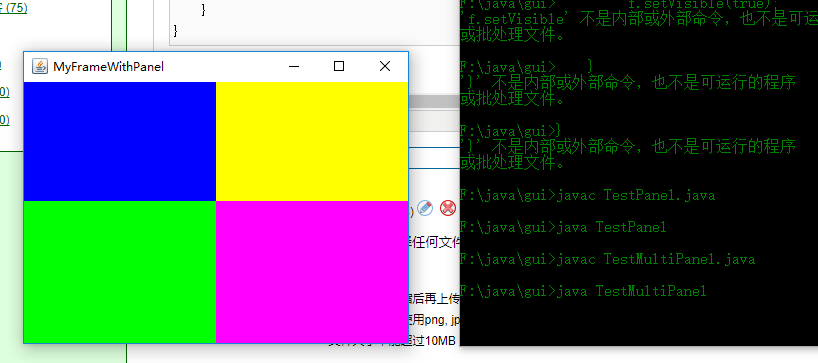
Task: Minimize the MyFrameWithPanel window
Action: [x=294, y=66]
